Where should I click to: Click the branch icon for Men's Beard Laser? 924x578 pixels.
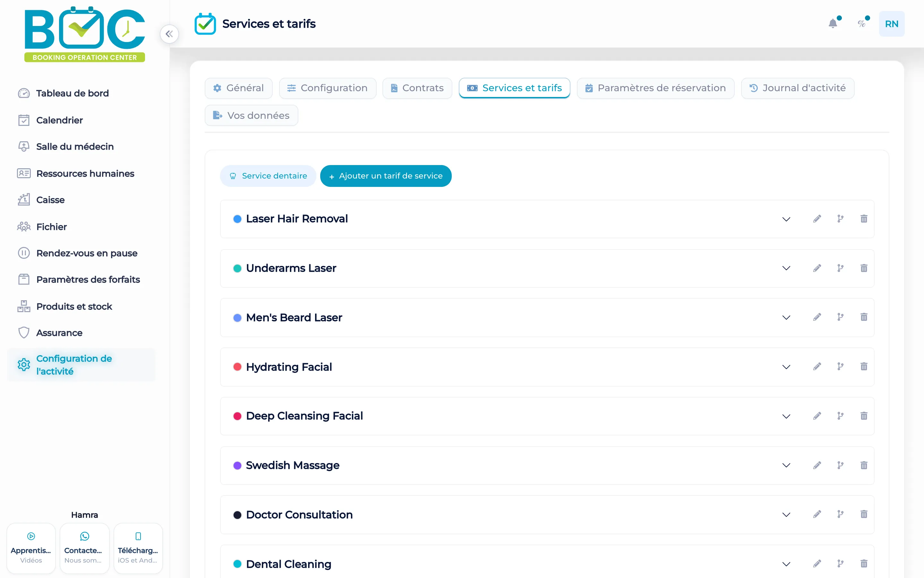coord(840,317)
